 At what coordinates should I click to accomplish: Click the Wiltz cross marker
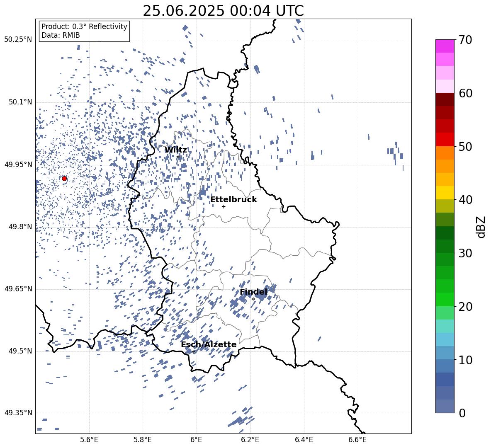178,157
